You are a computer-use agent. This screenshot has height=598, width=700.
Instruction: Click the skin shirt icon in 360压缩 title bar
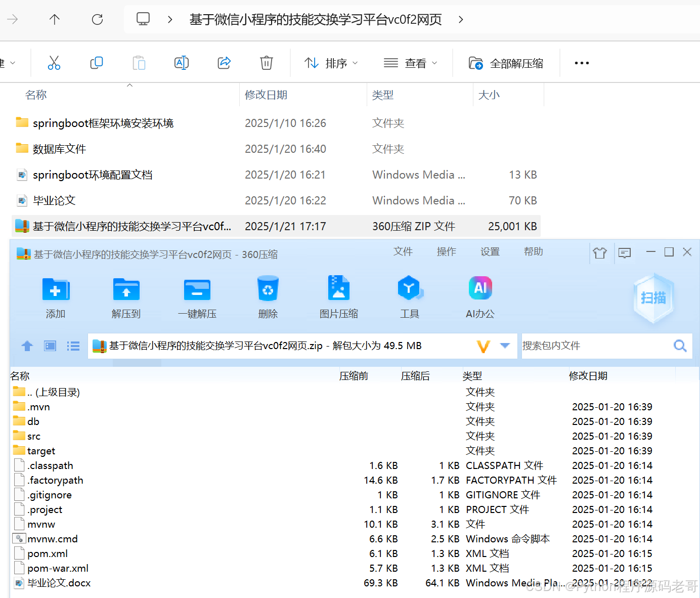point(600,252)
